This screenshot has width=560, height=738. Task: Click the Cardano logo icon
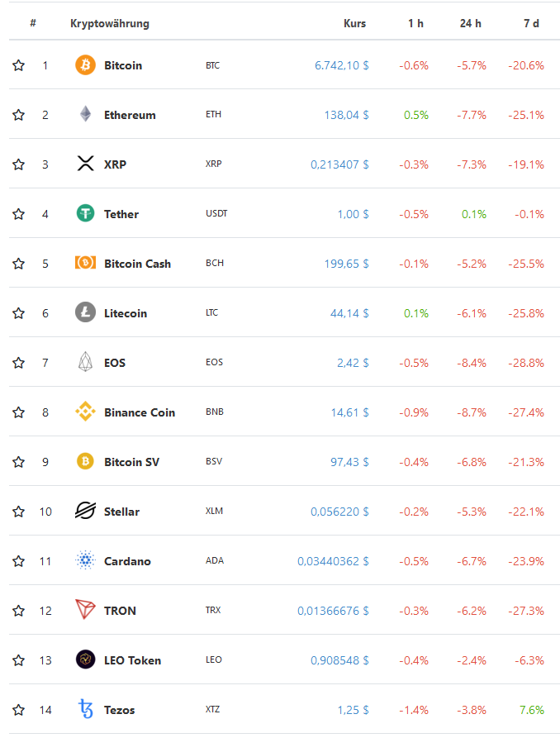tap(85, 561)
